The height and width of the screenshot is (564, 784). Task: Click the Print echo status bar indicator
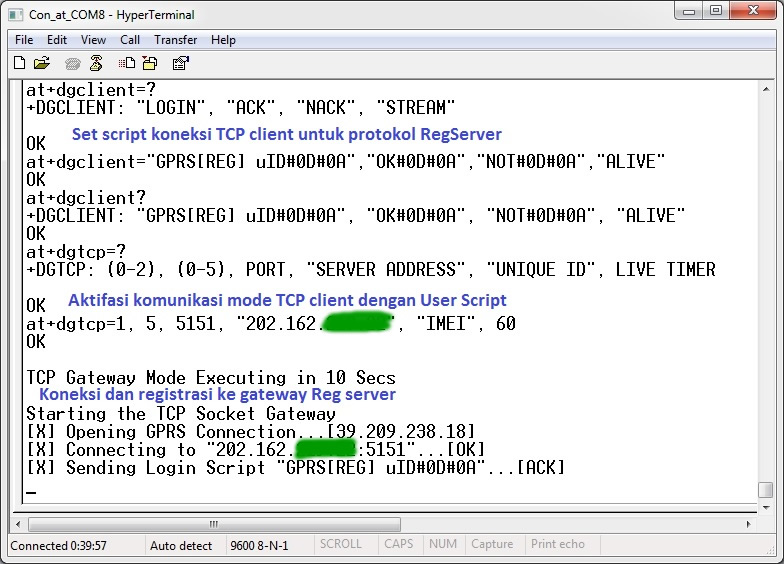point(558,544)
